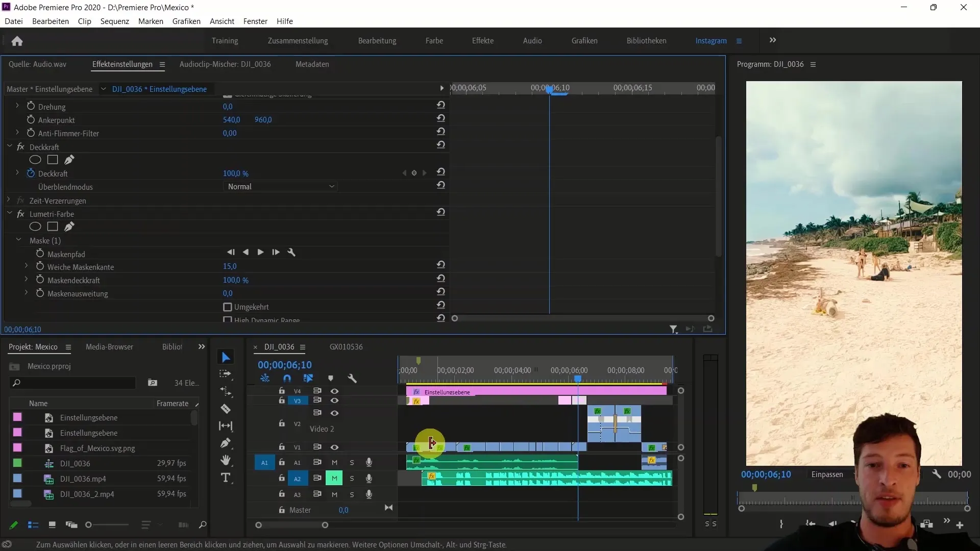980x551 pixels.
Task: Add marker in timeline
Action: [331, 379]
